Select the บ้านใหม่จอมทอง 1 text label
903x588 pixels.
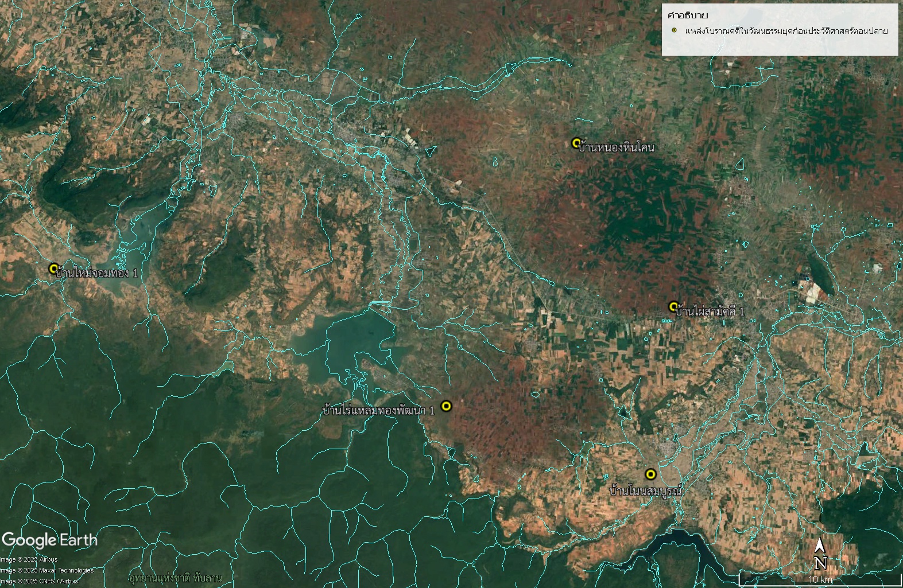click(97, 273)
